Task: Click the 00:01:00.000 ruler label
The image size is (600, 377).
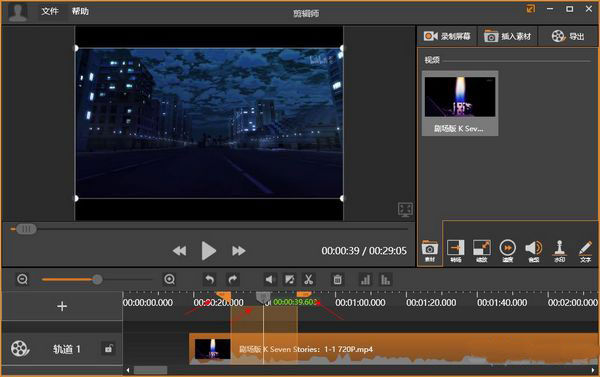Action: (x=360, y=303)
